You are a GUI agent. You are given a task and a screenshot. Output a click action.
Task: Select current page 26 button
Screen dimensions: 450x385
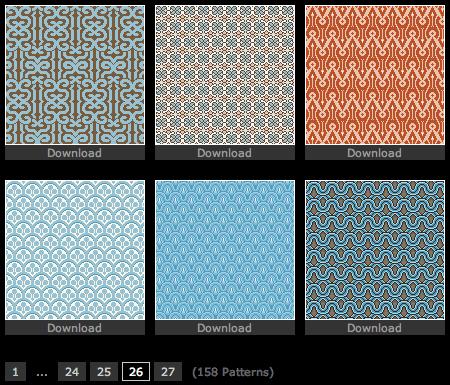[136, 371]
